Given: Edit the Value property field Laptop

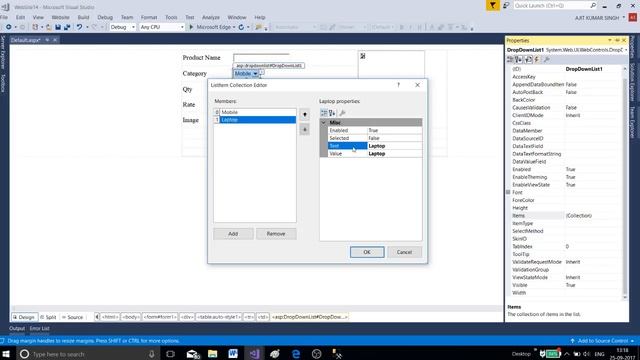Looking at the screenshot, I should [x=394, y=153].
